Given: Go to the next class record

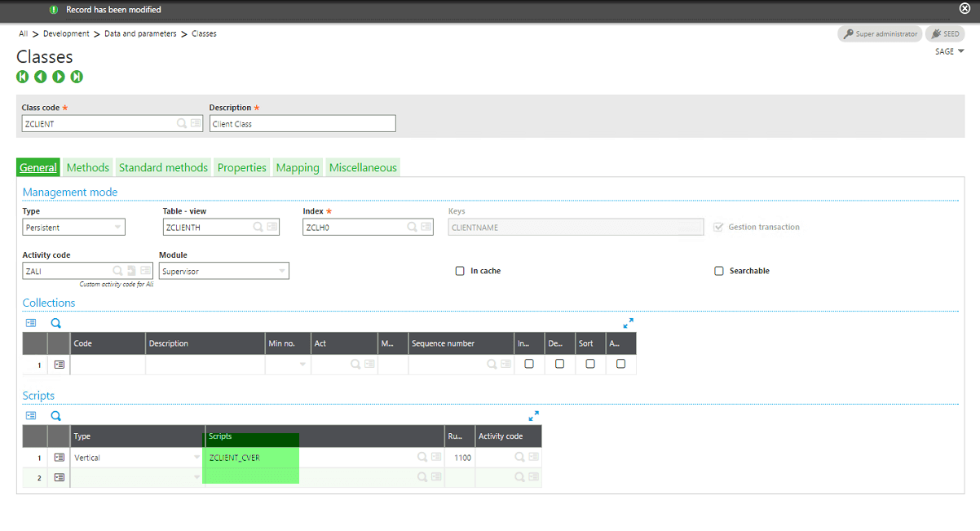Looking at the screenshot, I should tap(59, 77).
